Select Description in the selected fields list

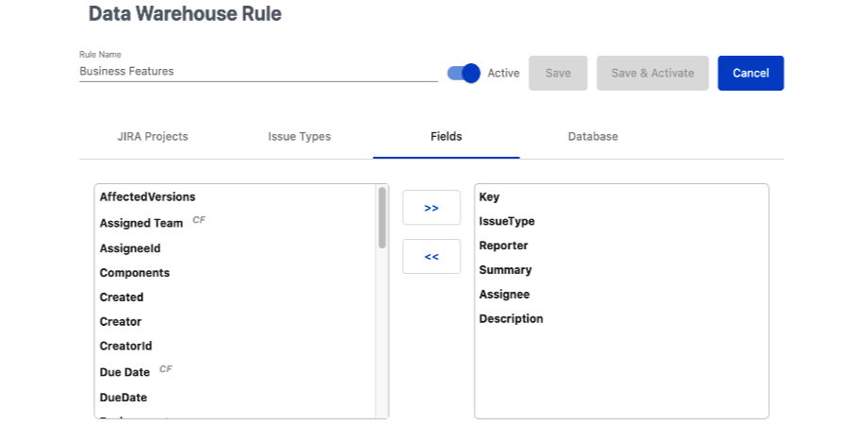coord(511,319)
